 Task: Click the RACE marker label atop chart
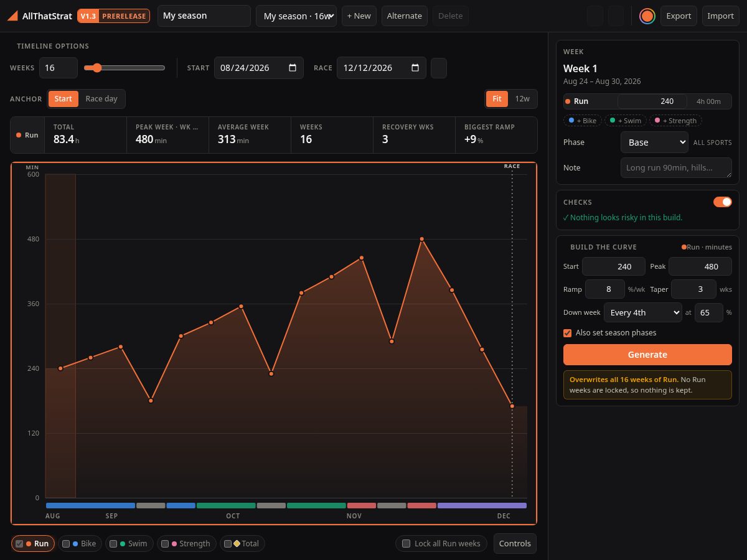point(512,166)
